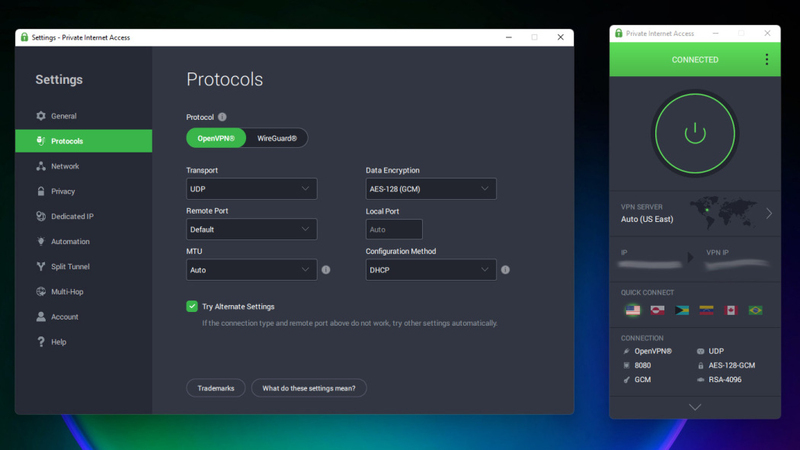Go to Split Tunnel settings
The height and width of the screenshot is (450, 800).
70,267
